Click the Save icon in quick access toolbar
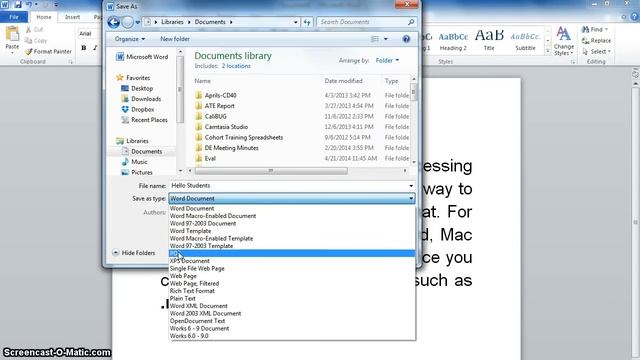 [x=18, y=5]
